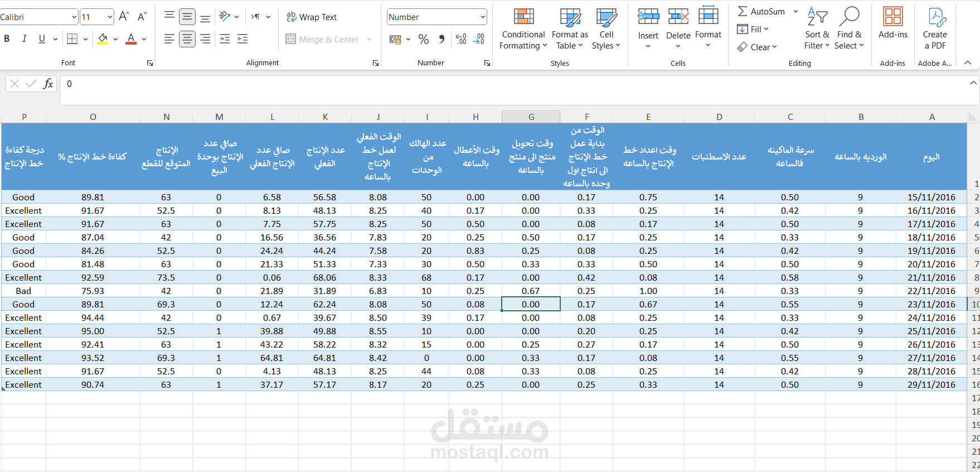The height and width of the screenshot is (472, 980).
Task: Open Borders dropdown arrow
Action: pyautogui.click(x=85, y=39)
